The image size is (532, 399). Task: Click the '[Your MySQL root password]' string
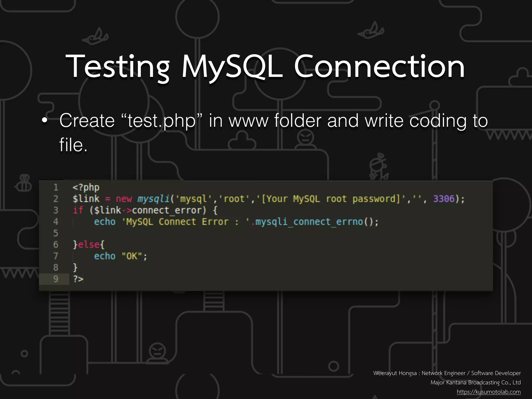[331, 199]
